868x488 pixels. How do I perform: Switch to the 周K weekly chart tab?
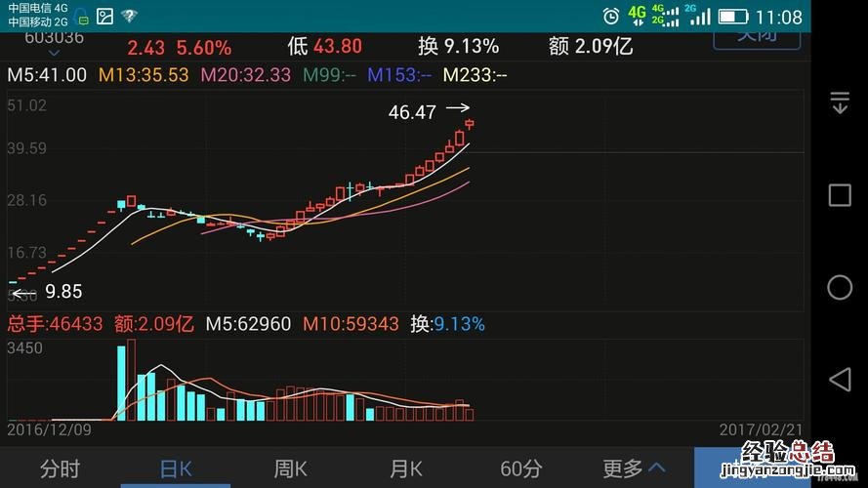point(291,469)
